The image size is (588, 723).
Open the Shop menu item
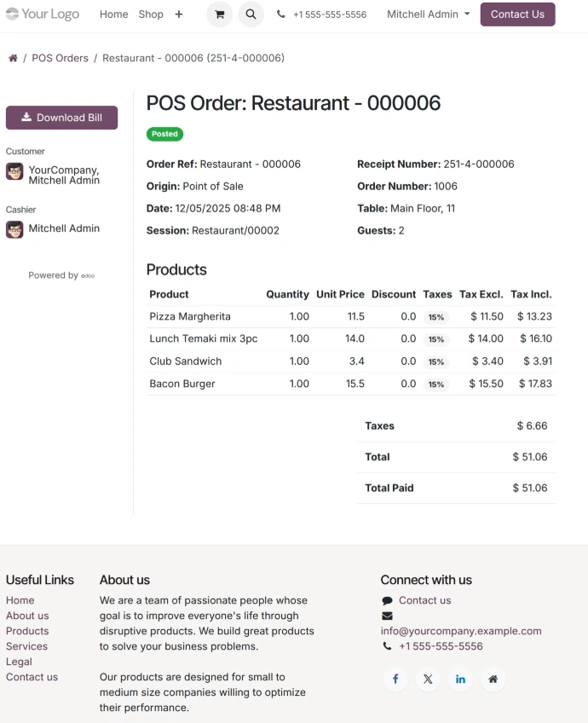pos(151,14)
